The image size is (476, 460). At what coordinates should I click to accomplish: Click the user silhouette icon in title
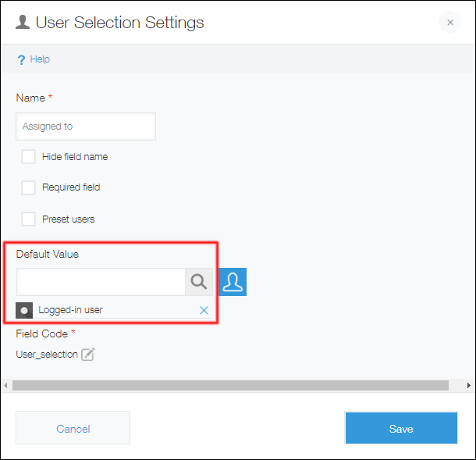(x=23, y=23)
